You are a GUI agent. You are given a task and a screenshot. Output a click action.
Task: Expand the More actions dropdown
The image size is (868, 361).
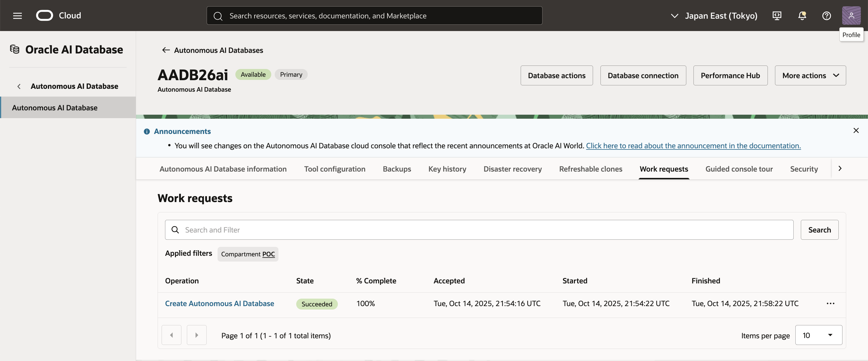(810, 76)
